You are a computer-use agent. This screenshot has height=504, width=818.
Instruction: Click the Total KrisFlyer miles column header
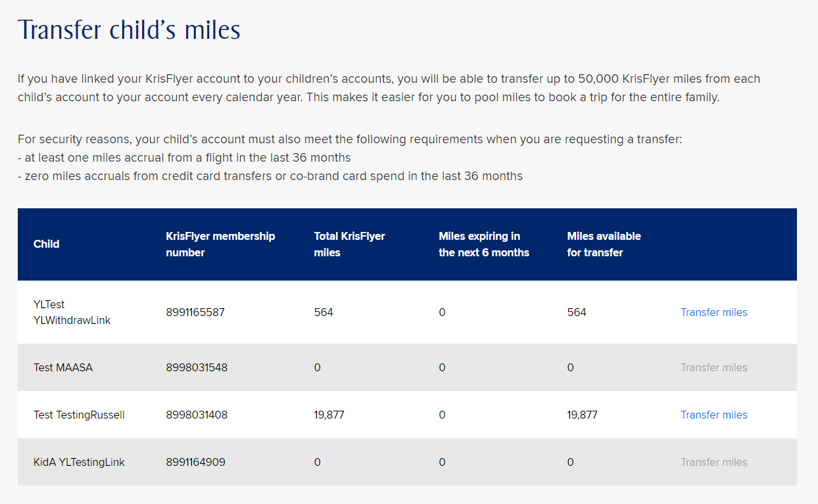pos(350,244)
